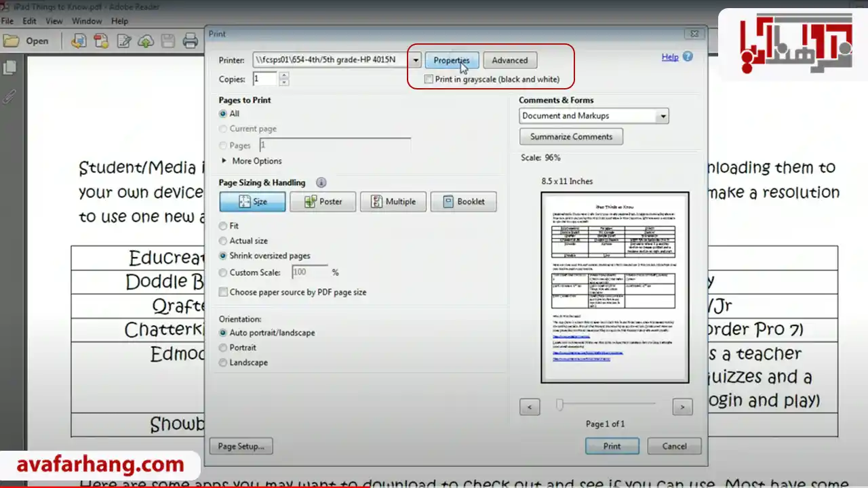The image size is (868, 488).
Task: Click the create PDF online icon
Action: coord(101,41)
